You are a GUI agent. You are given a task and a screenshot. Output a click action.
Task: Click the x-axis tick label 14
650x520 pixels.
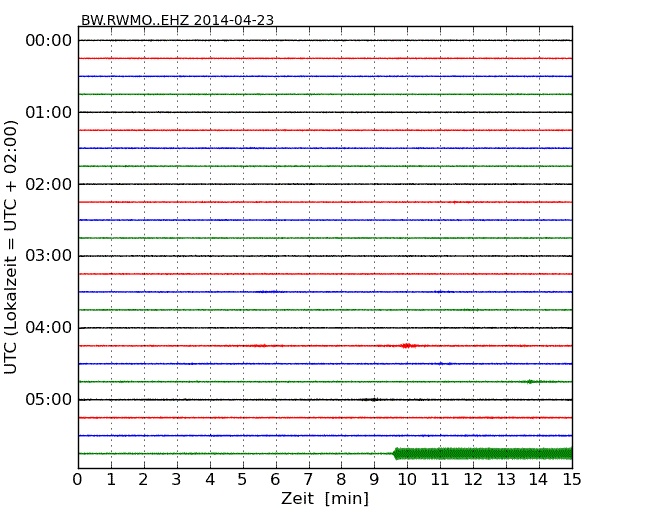pos(539,480)
